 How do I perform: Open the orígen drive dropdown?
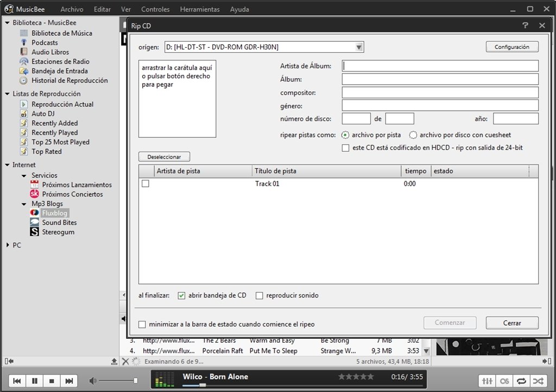(359, 47)
